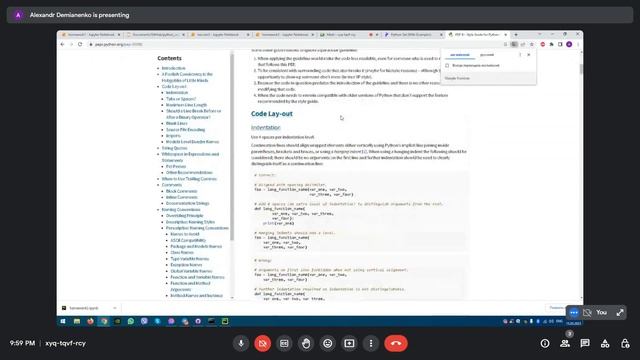Select the translate popup's second language tab
This screenshot has width=640, height=360.
pos(487,55)
